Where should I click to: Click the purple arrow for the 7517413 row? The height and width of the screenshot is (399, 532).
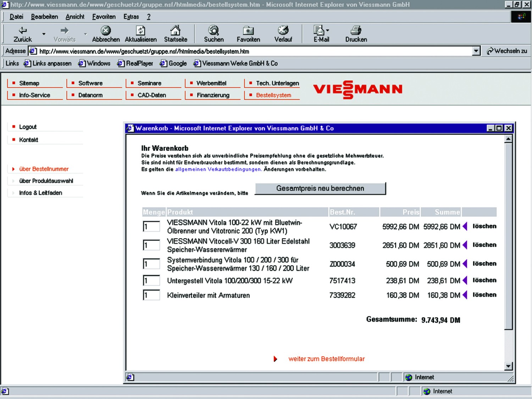[465, 280]
